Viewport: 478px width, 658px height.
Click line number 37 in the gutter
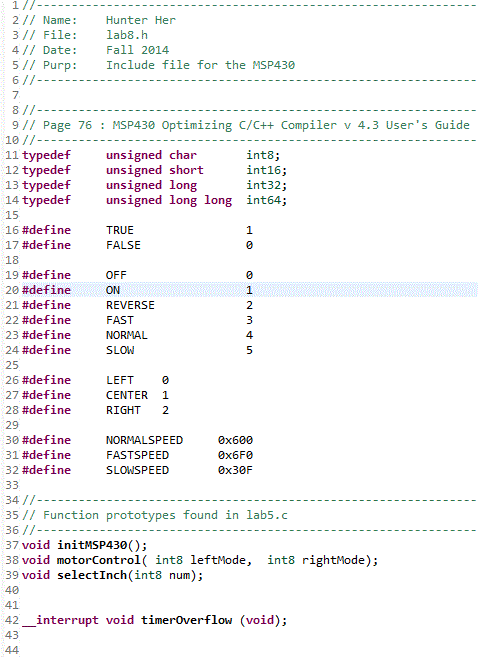(x=12, y=545)
